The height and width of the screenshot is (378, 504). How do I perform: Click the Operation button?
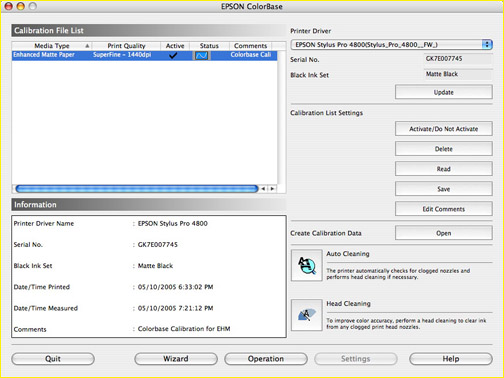[266, 359]
